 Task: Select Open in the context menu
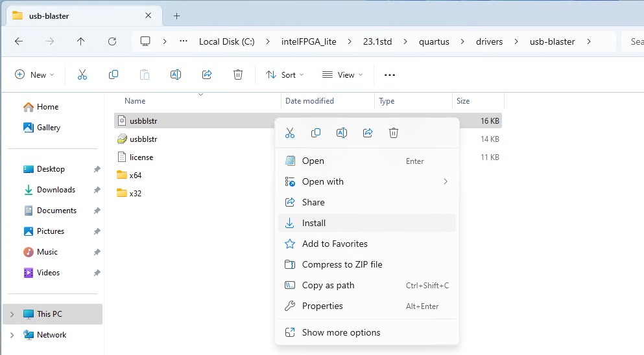(367, 161)
